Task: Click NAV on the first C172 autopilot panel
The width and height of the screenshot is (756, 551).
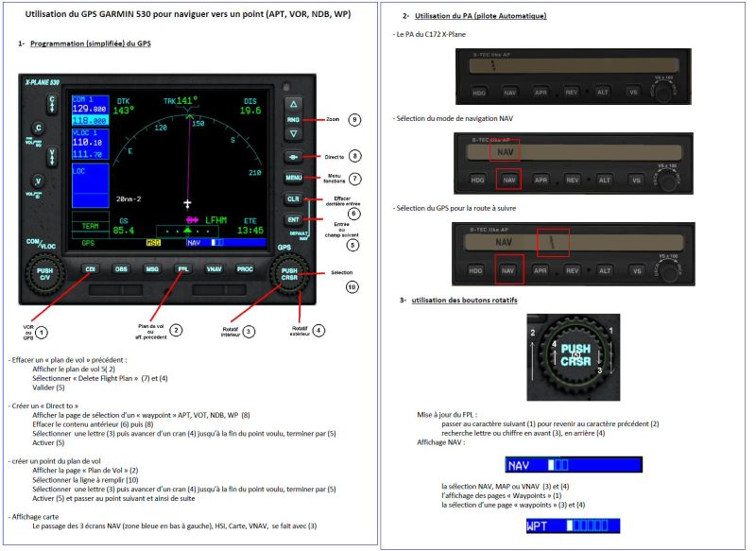Action: point(509,92)
